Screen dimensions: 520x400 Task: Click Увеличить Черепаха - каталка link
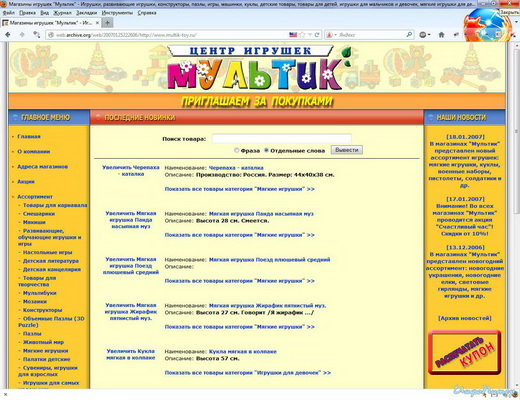point(131,171)
